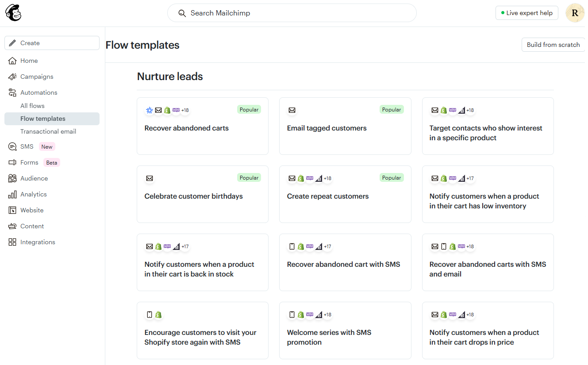Open Create repeat customers template
The image size is (588, 365).
coord(345,194)
